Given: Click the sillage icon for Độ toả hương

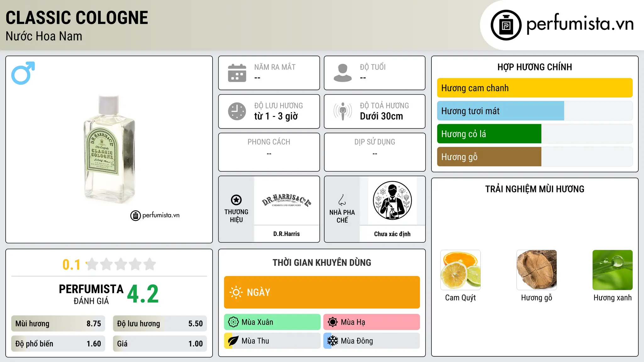Looking at the screenshot, I should tap(343, 111).
